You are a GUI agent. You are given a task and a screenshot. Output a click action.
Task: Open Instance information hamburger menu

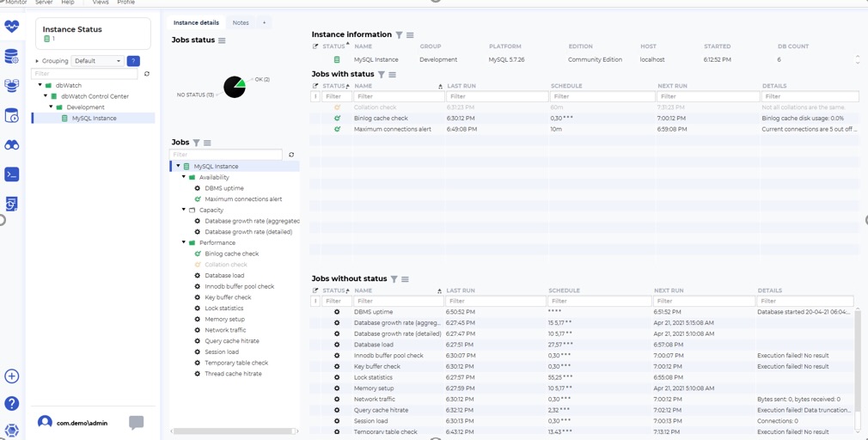pos(410,35)
